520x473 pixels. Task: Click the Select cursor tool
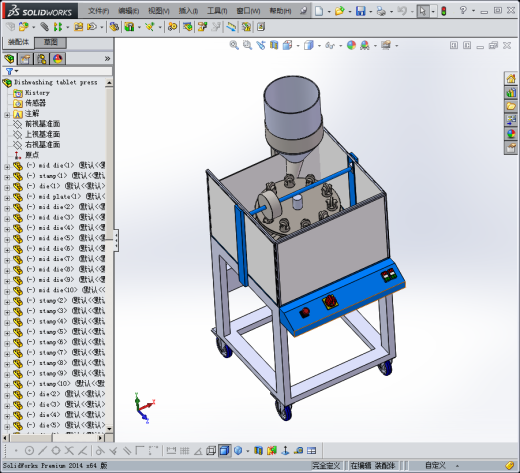(x=423, y=11)
